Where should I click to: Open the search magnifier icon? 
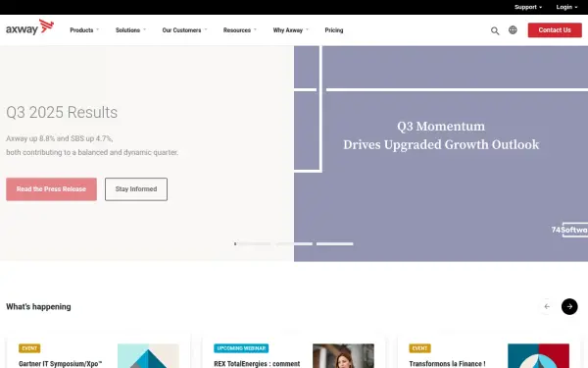click(495, 30)
